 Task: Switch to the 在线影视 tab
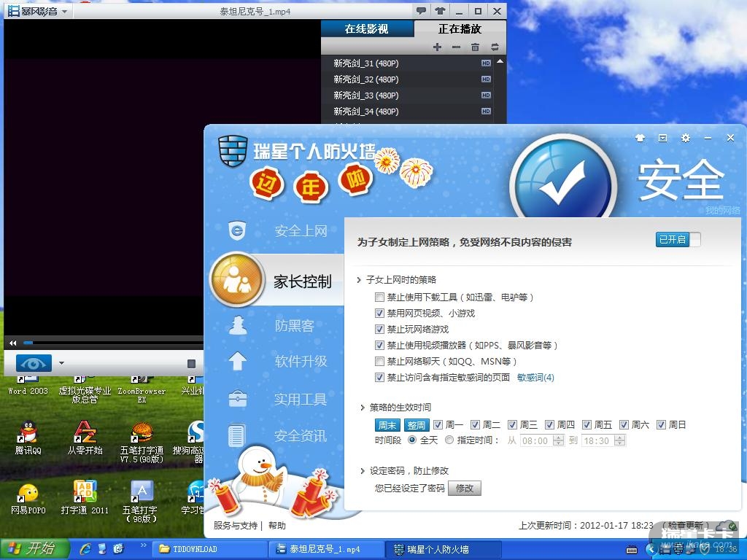[x=368, y=29]
